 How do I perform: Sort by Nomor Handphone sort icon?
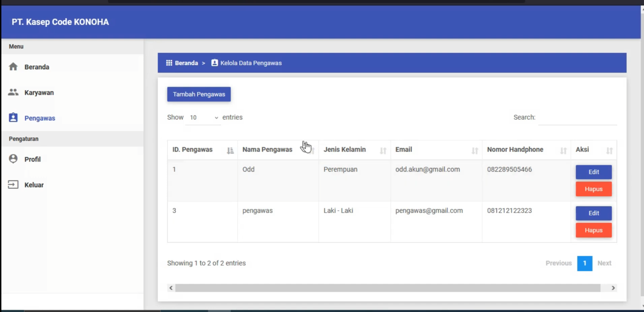click(563, 151)
